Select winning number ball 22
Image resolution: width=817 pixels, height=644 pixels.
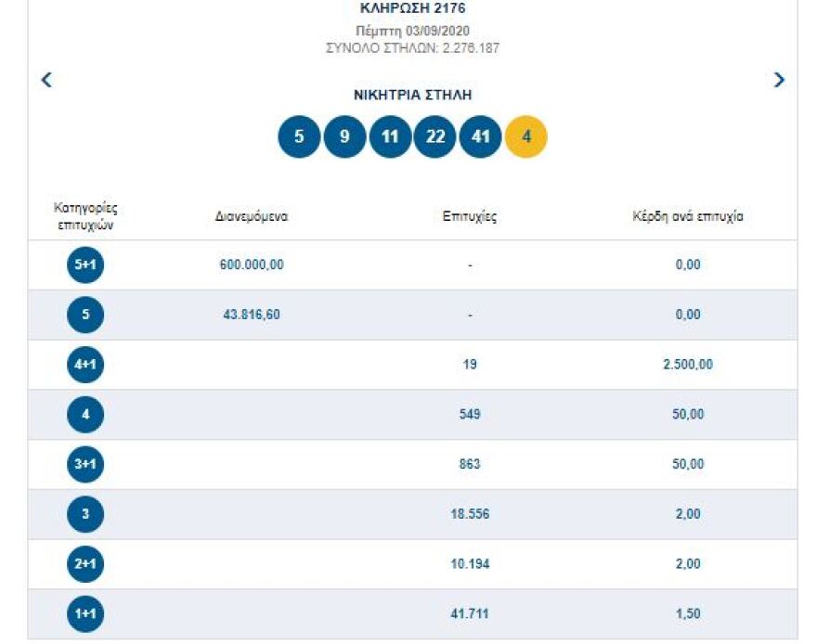click(435, 135)
